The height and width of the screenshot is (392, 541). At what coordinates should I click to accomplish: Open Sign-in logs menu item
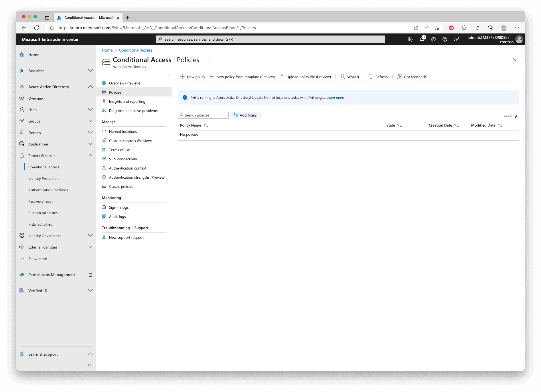[x=119, y=208]
